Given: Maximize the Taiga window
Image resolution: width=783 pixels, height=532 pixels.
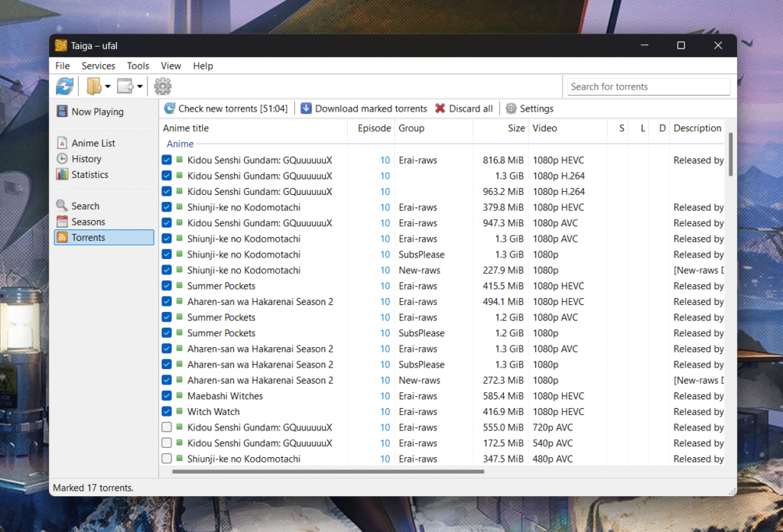Looking at the screenshot, I should point(681,45).
